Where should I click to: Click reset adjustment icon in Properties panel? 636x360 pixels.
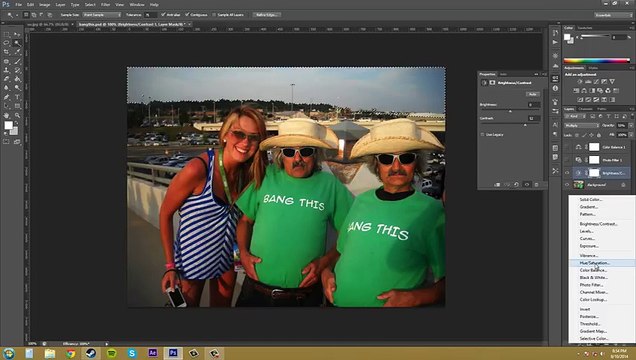coord(516,185)
